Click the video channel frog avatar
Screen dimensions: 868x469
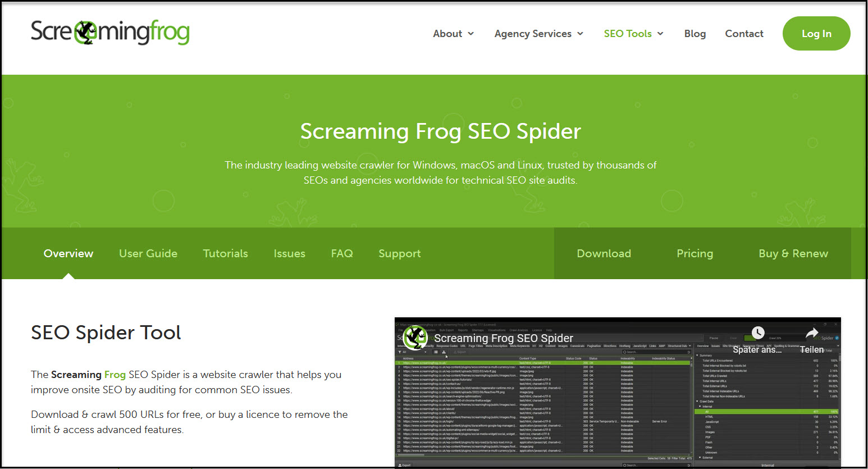pos(415,338)
